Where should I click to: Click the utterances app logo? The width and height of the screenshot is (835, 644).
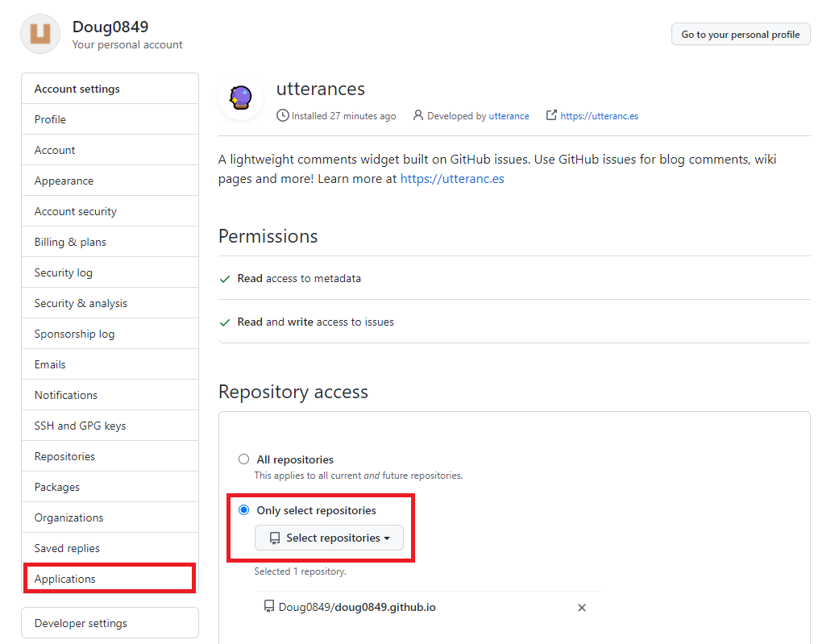point(241,99)
